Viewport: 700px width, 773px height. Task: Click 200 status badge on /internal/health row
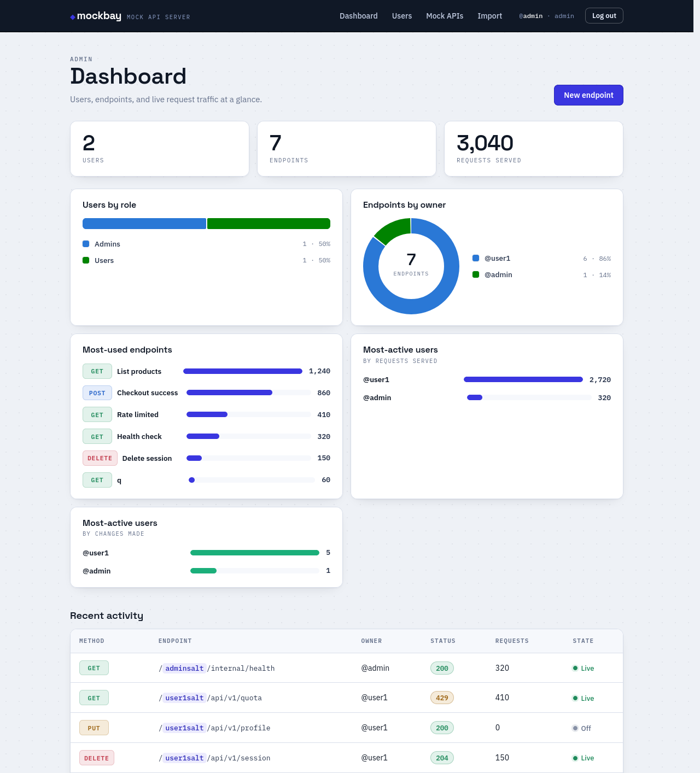tap(442, 668)
